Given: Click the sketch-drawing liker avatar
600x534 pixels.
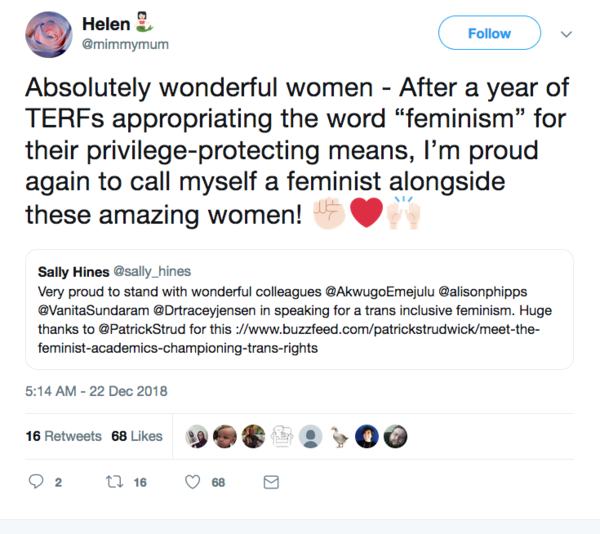Looking at the screenshot, I should 284,437.
